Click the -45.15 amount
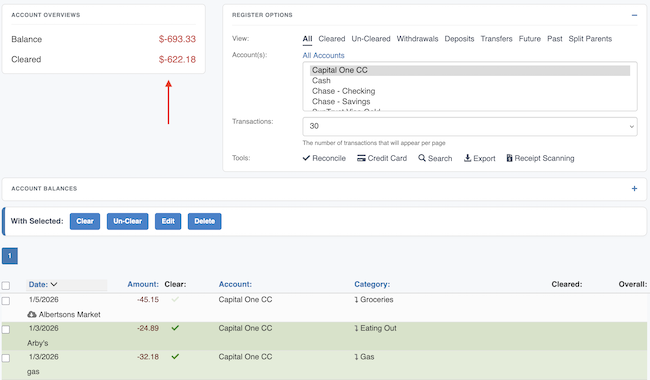The height and width of the screenshot is (380, 650). coord(148,300)
